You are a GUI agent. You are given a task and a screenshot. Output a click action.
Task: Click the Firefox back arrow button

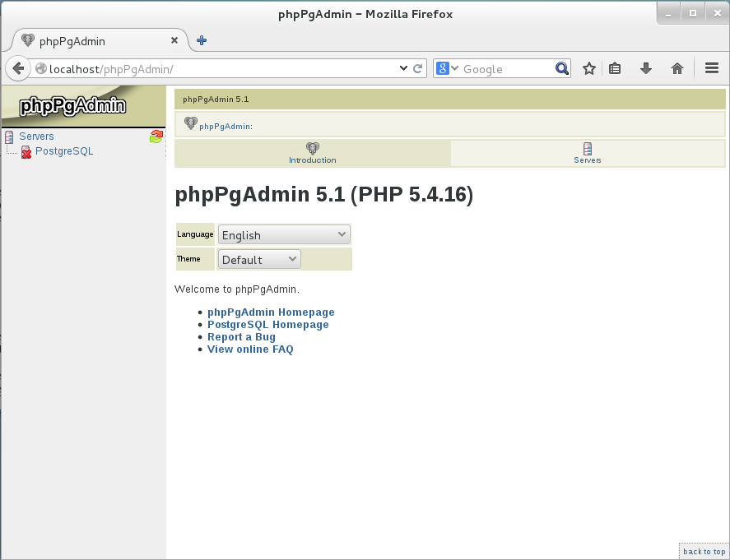click(18, 69)
